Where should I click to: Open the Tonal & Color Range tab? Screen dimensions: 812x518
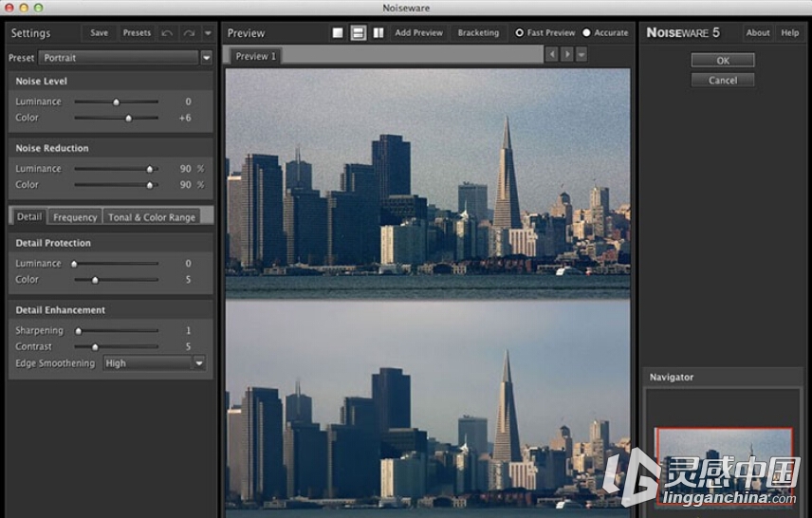(x=152, y=217)
